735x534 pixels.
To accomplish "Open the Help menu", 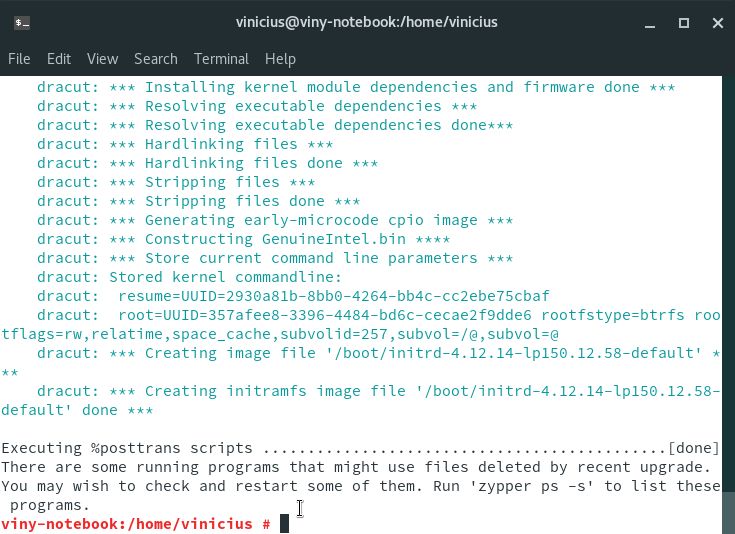I will click(x=280, y=59).
